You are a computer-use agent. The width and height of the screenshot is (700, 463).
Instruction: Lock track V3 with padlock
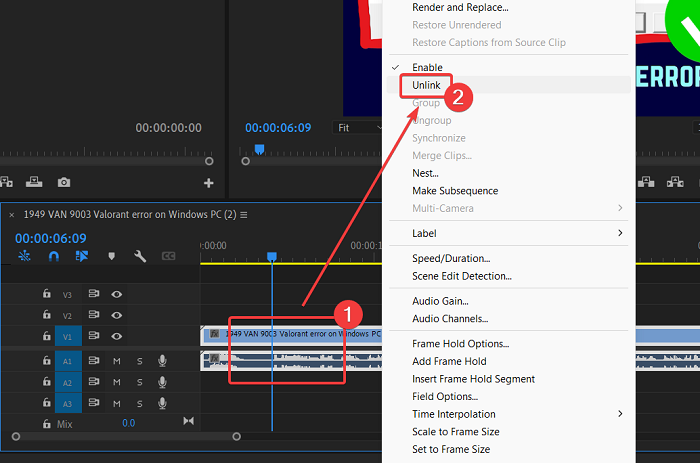[46, 293]
